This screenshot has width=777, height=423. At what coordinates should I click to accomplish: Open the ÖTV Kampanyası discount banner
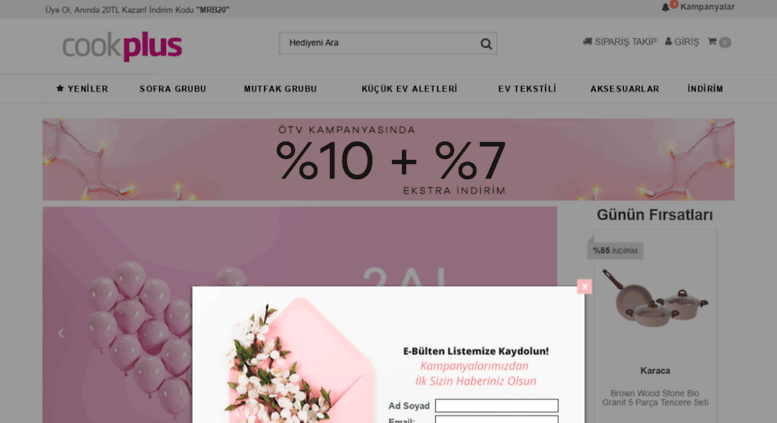(x=388, y=159)
